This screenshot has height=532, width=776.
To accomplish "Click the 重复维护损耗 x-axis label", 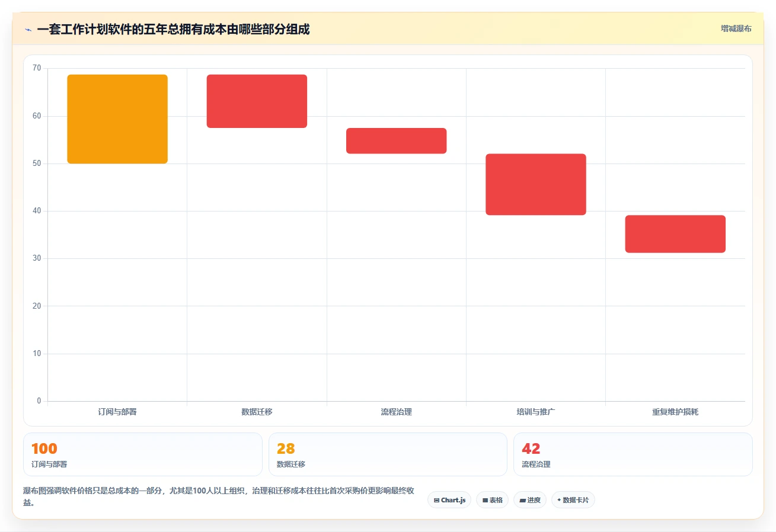I will pos(675,412).
